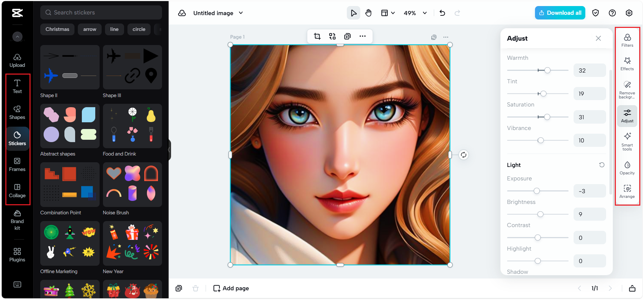This screenshot has width=644, height=300.
Task: Open the settings hexagon icon
Action: point(629,13)
